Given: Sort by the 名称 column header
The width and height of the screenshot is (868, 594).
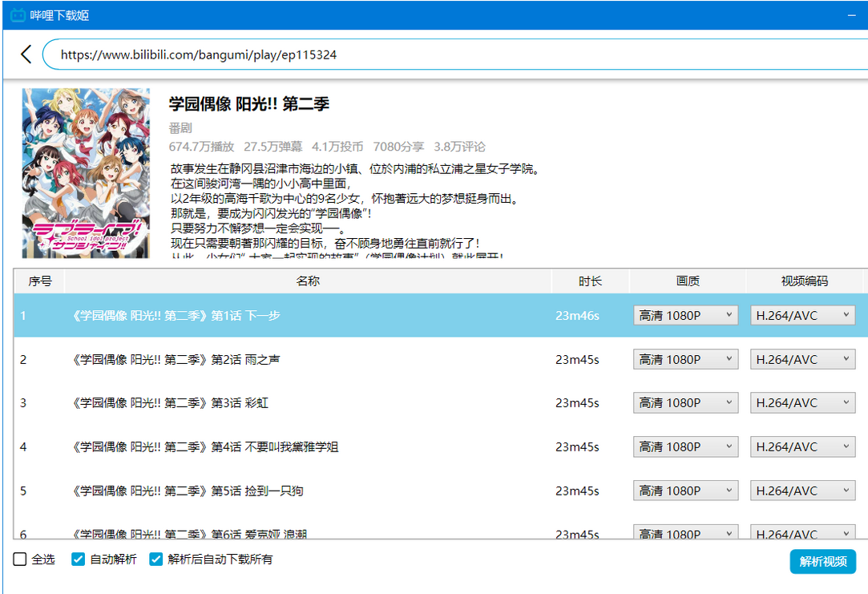Looking at the screenshot, I should (x=308, y=281).
